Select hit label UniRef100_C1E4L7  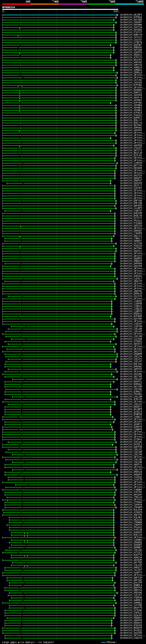tap(131, 279)
